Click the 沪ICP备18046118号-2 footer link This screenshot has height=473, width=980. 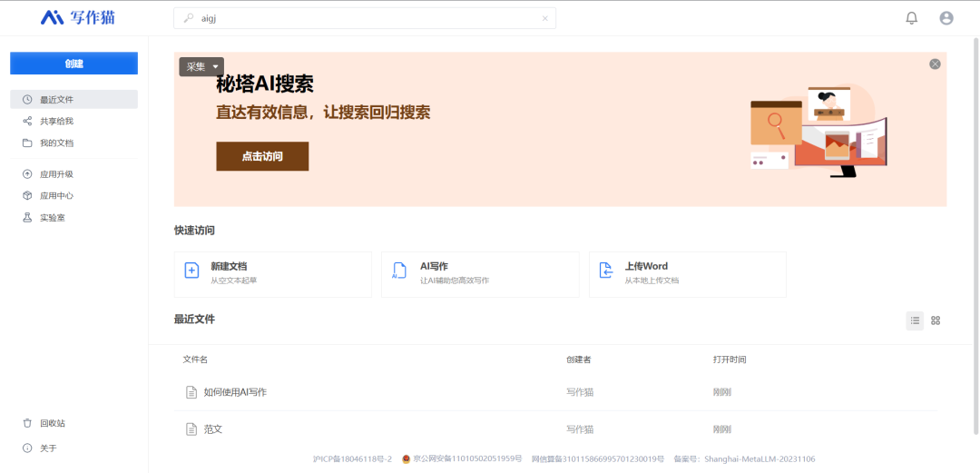click(352, 459)
